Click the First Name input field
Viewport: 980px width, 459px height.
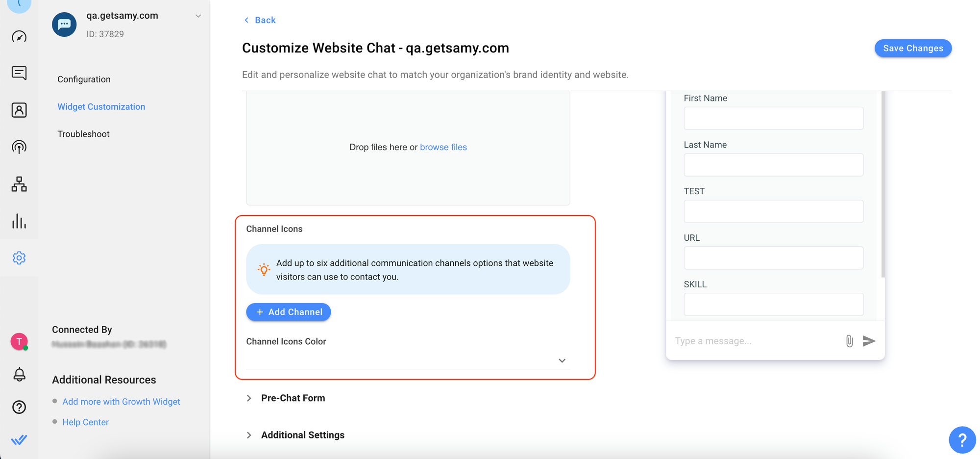pos(773,118)
